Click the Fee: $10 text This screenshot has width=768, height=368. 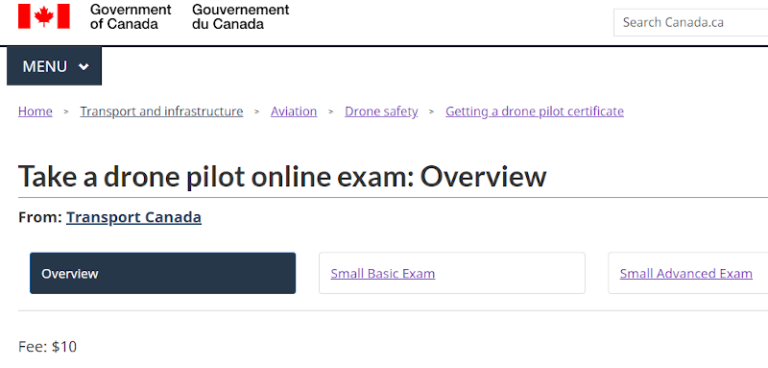[48, 347]
